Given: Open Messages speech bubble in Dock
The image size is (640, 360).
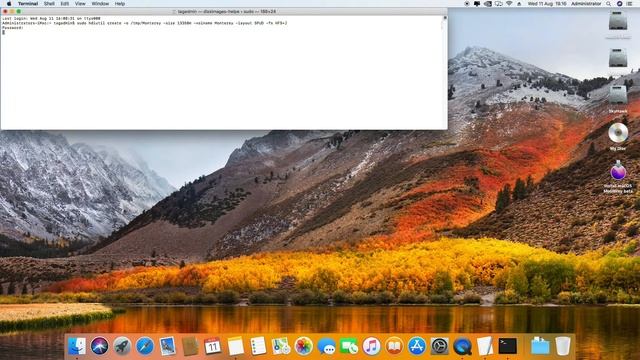Looking at the screenshot, I should click(x=326, y=346).
